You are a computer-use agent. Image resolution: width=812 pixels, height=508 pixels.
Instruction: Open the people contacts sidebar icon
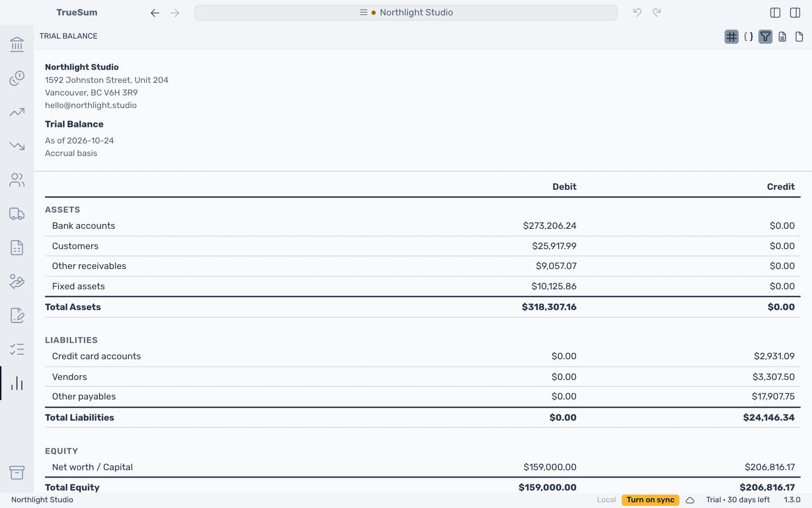click(17, 180)
